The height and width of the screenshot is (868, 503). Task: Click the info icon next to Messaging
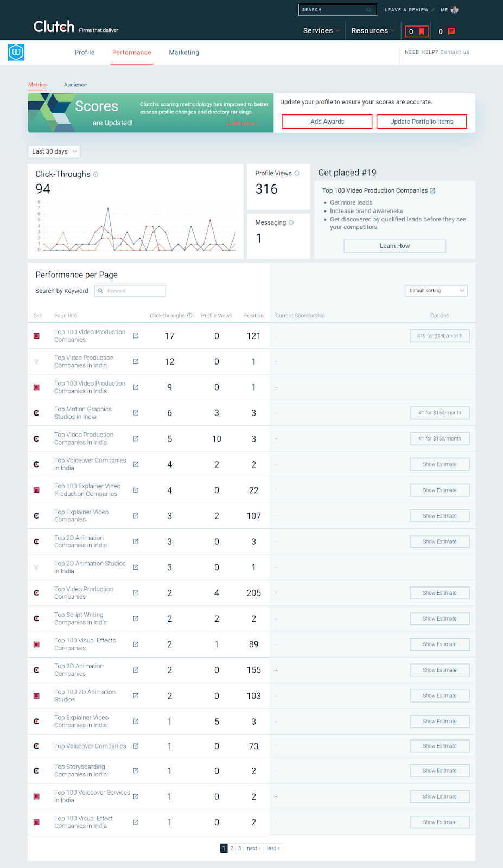[x=291, y=222]
